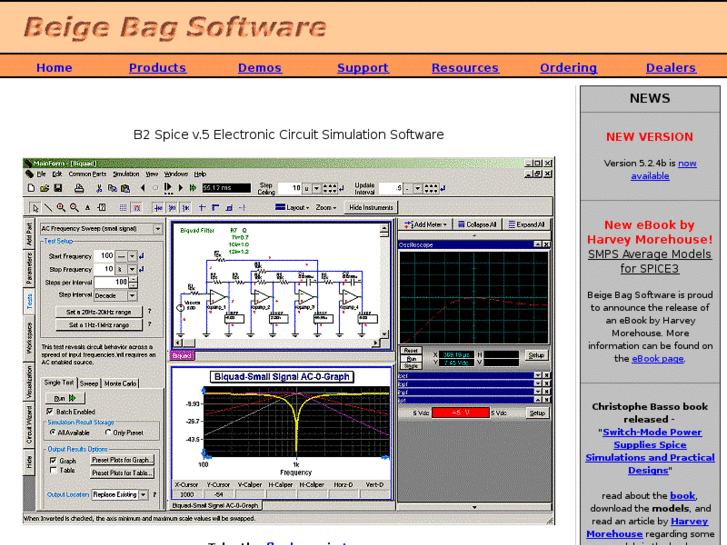Click the New document icon in B2 Spice toolbar
727x545 pixels.
pos(31,188)
